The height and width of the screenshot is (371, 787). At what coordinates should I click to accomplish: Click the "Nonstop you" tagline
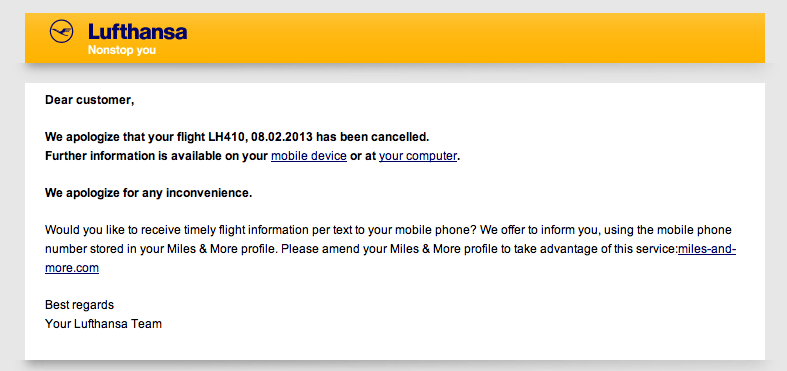click(122, 51)
